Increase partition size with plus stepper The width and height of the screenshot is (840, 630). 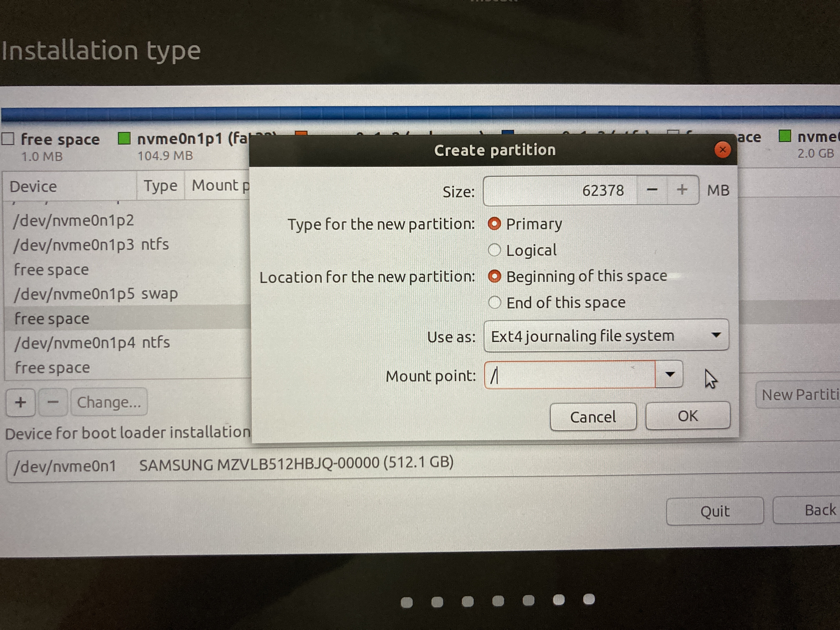682,190
